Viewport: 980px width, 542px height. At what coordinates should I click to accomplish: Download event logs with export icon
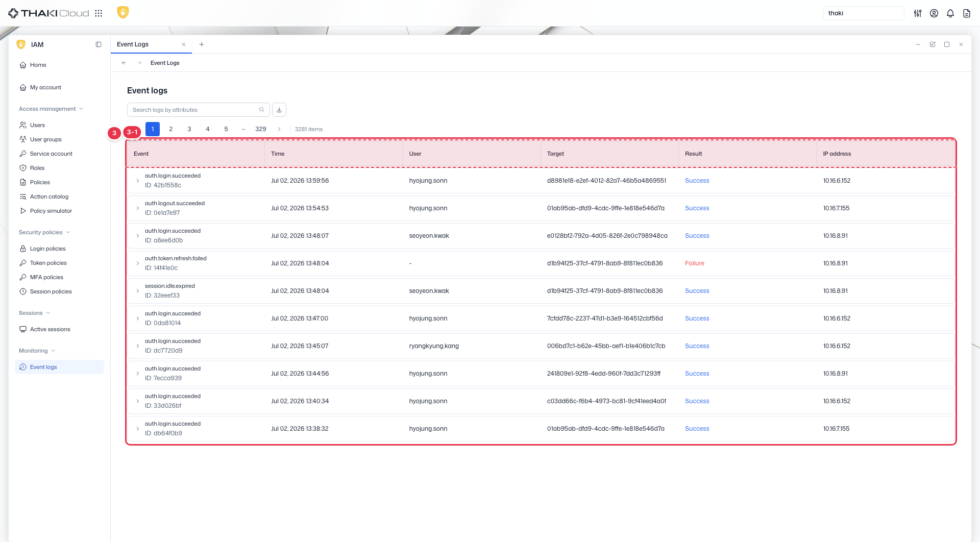[x=279, y=110]
